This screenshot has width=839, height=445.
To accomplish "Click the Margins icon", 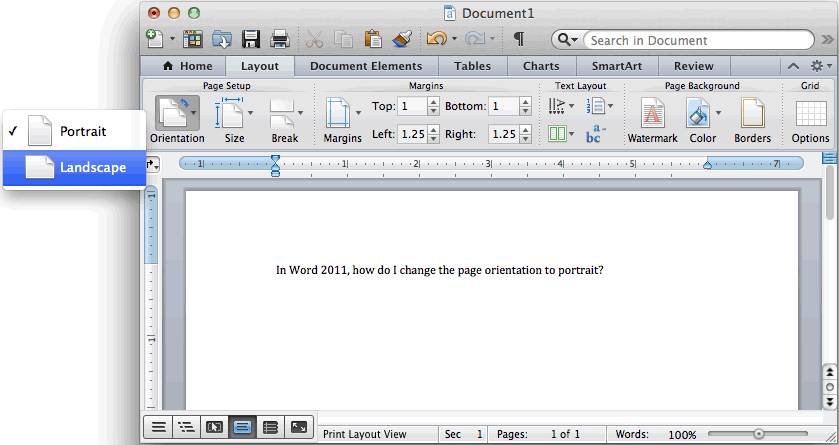I will pos(339,113).
